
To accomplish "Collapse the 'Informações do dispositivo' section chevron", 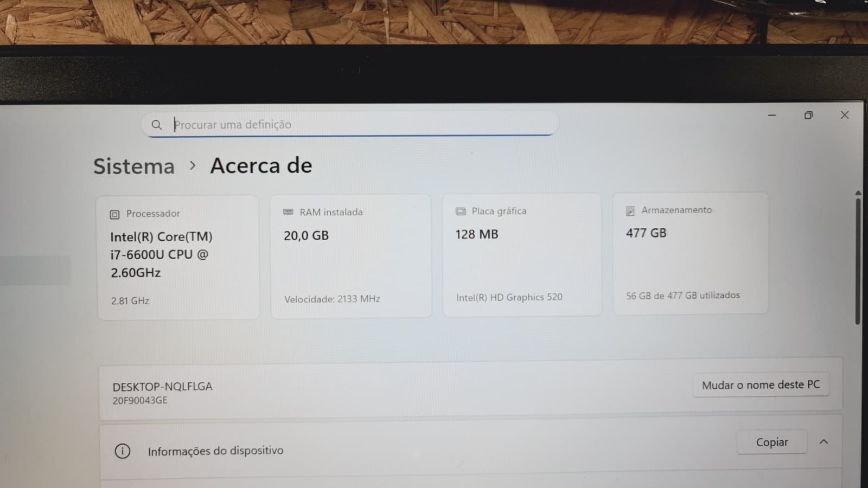I will pos(824,442).
